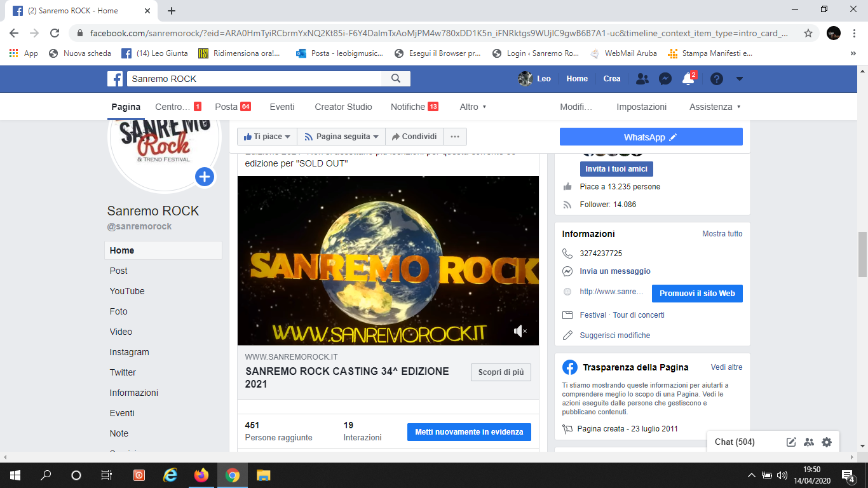Click Suggerisci modifiche link
The image size is (868, 488).
pyautogui.click(x=614, y=335)
